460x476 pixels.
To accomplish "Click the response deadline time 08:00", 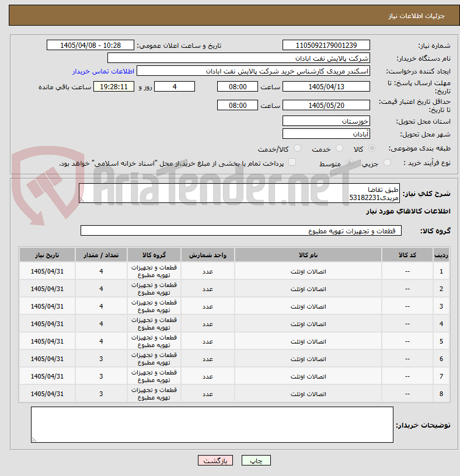I will point(237,87).
